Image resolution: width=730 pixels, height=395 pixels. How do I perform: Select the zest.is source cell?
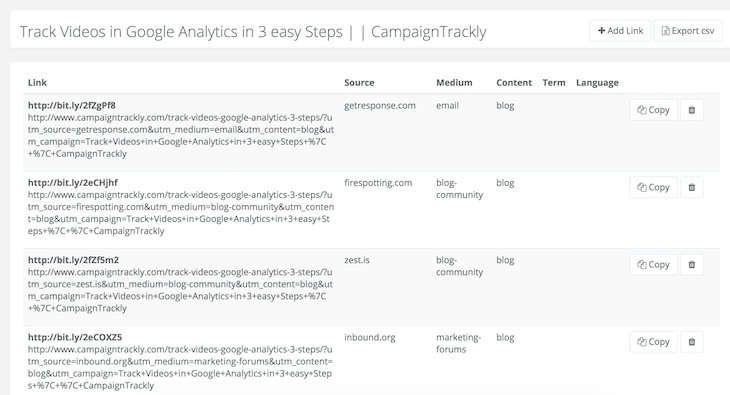click(x=357, y=260)
